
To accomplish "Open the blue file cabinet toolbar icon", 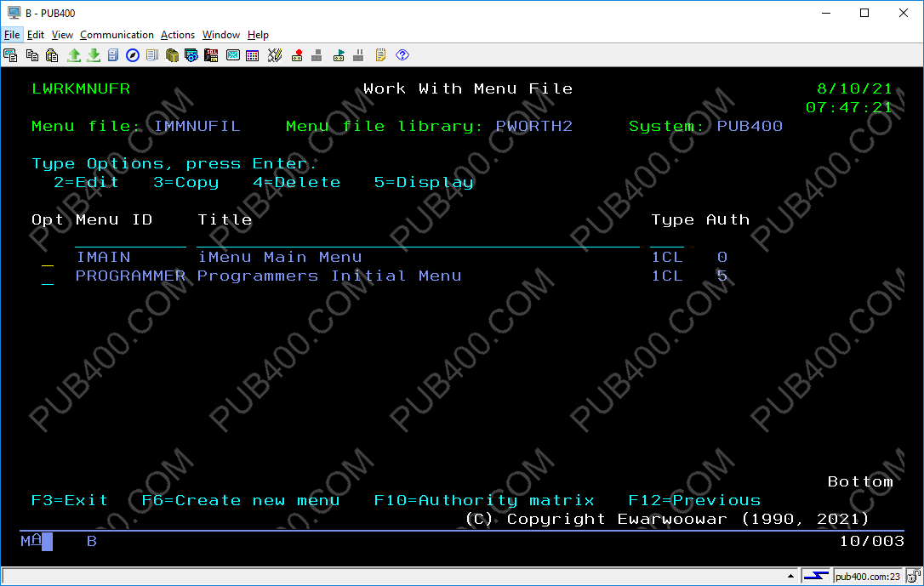I will pos(113,55).
